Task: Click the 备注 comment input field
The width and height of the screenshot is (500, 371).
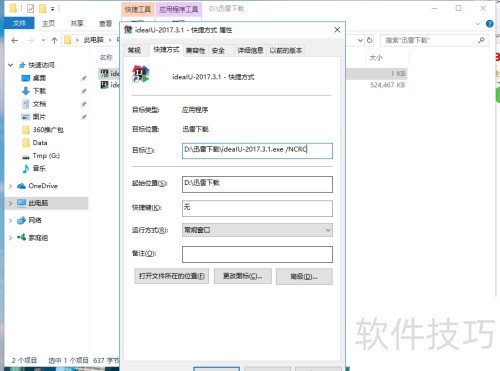Action: click(x=257, y=254)
